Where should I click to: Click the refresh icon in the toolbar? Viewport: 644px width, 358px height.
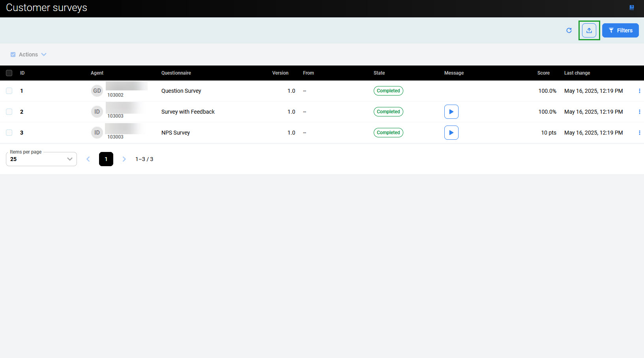569,30
